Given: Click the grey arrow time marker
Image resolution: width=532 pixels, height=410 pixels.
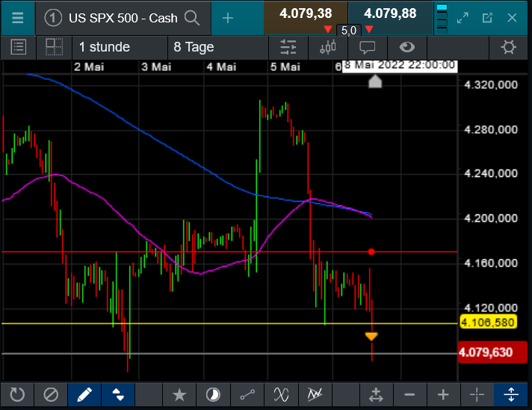Looking at the screenshot, I should [x=375, y=81].
